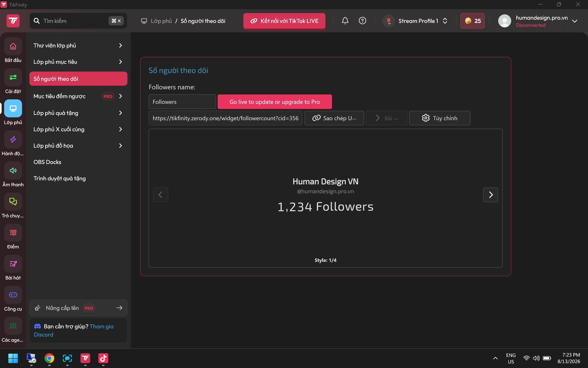
Task: Open the ENG US language indicator
Action: (511, 358)
